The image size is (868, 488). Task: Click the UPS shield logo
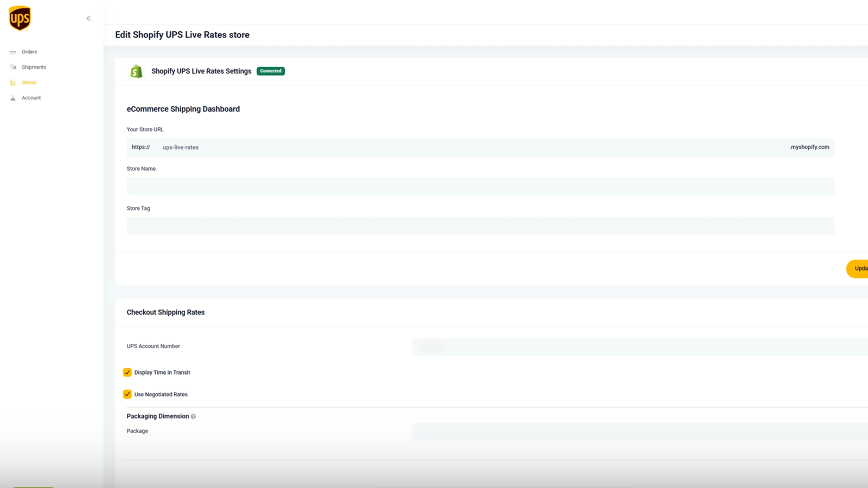pos(20,18)
